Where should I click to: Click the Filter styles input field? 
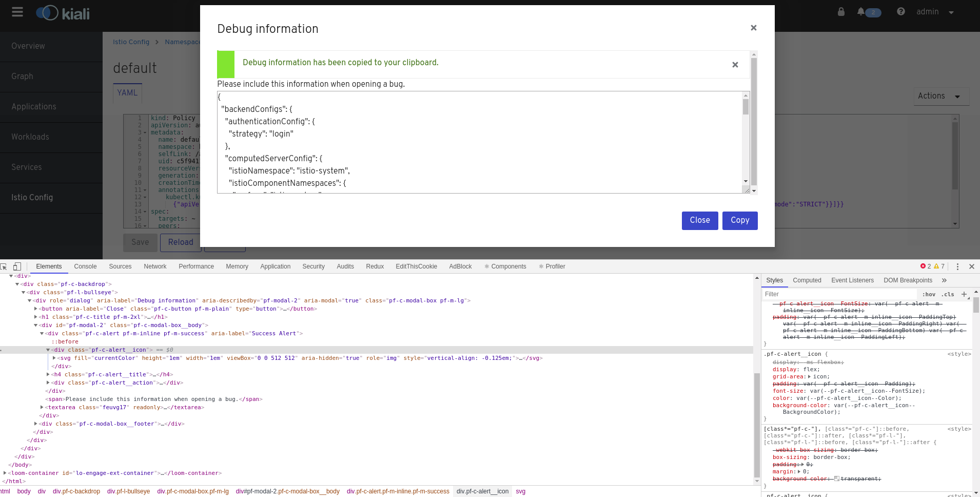[x=839, y=294]
